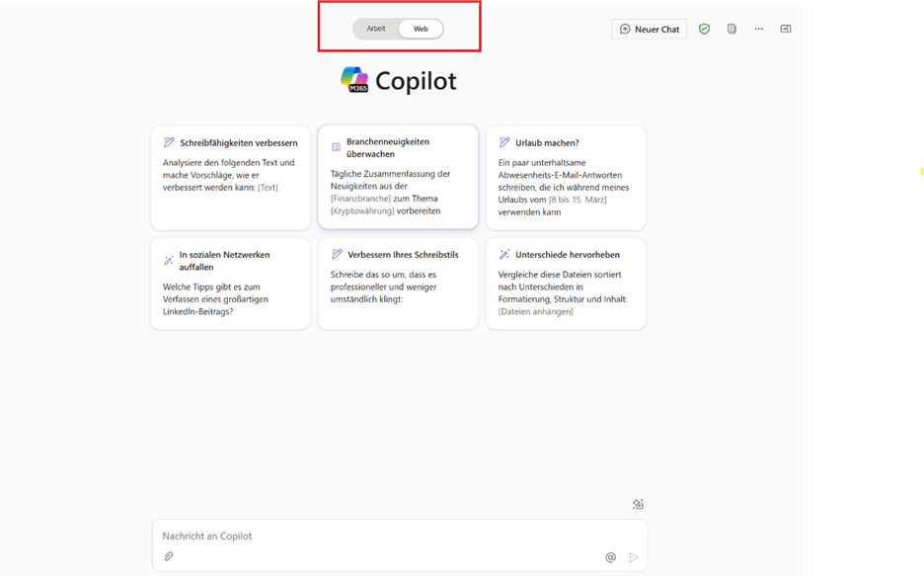
Task: Click the @ mention icon
Action: pyautogui.click(x=610, y=557)
